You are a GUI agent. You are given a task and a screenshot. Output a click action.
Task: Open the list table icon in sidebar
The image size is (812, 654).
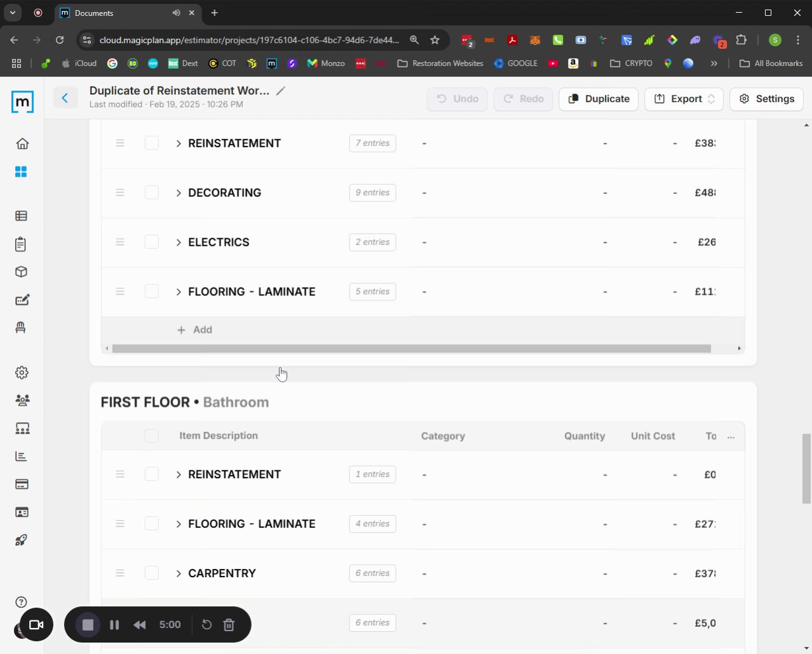tap(21, 216)
